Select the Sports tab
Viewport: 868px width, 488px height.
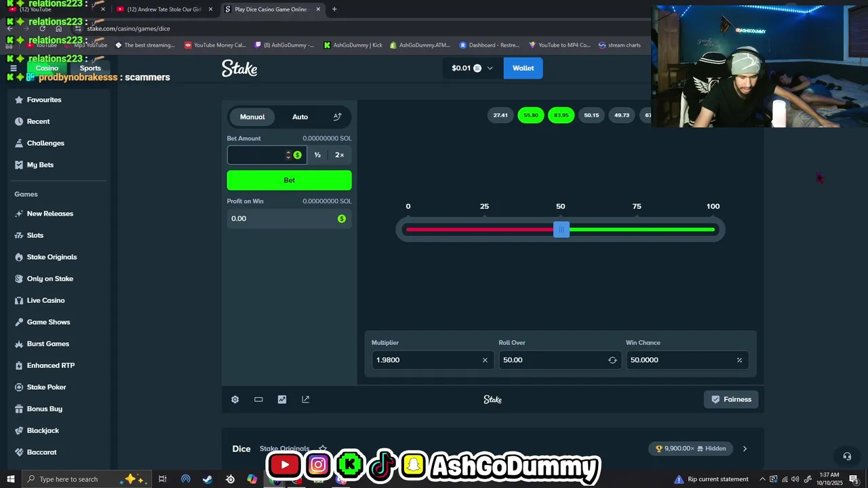point(90,68)
